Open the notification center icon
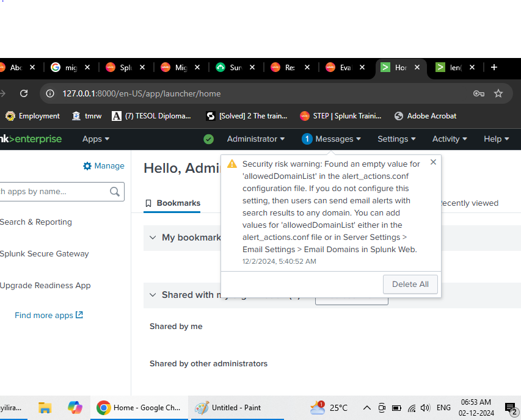Viewport: 521px width, 420px height. pyautogui.click(x=511, y=409)
